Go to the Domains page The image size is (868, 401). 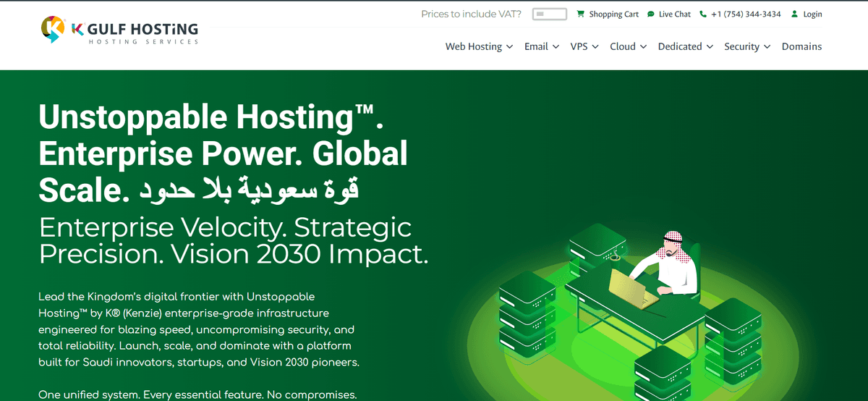click(x=801, y=46)
